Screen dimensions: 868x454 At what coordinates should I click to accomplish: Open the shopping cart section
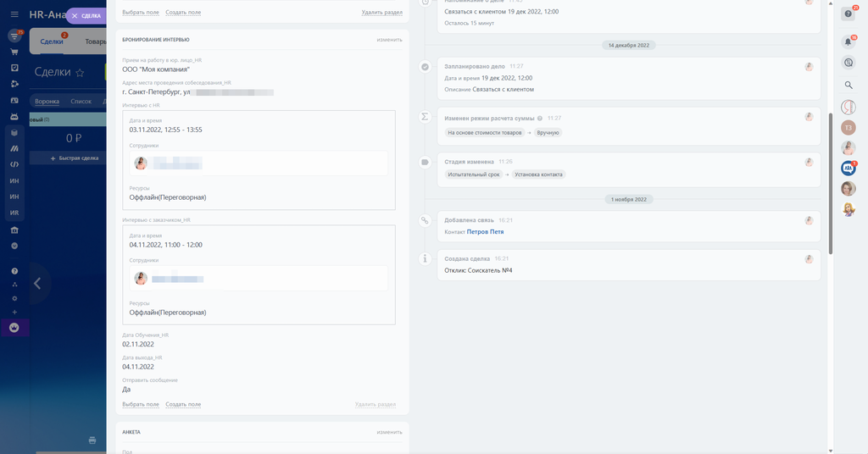point(14,52)
